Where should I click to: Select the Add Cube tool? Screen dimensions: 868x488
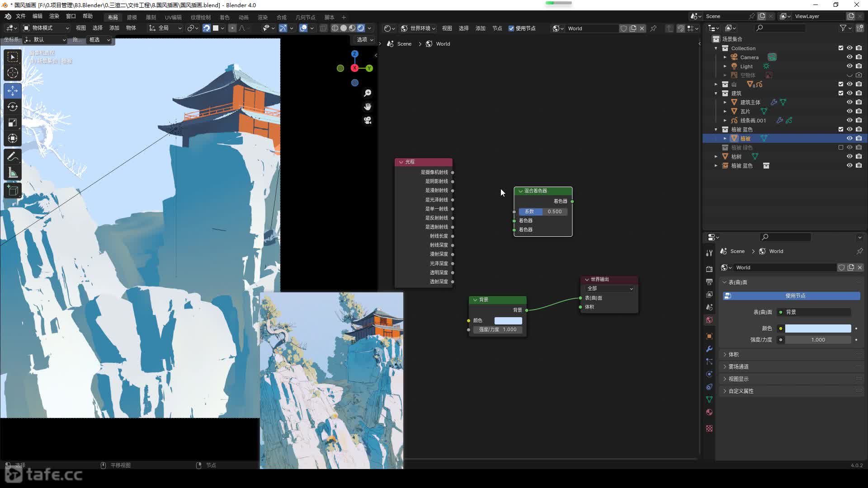point(13,190)
